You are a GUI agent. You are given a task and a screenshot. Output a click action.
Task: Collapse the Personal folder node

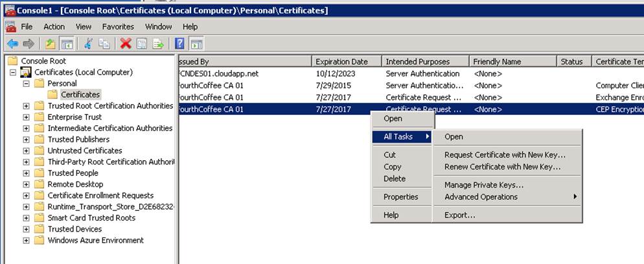26,84
